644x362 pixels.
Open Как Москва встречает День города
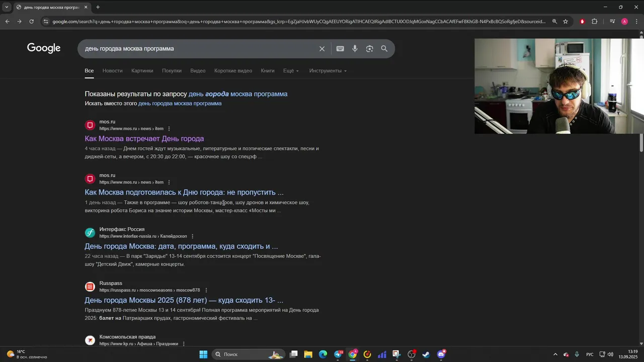coord(144,139)
